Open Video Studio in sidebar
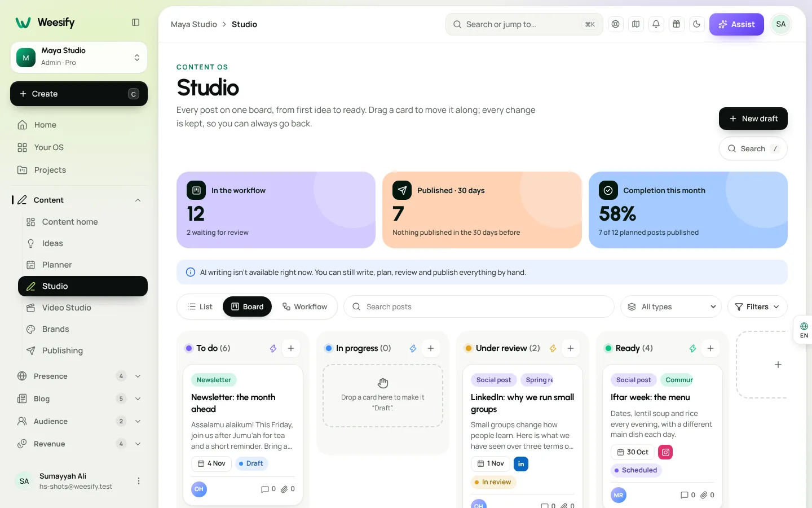The height and width of the screenshot is (508, 812). click(83, 308)
